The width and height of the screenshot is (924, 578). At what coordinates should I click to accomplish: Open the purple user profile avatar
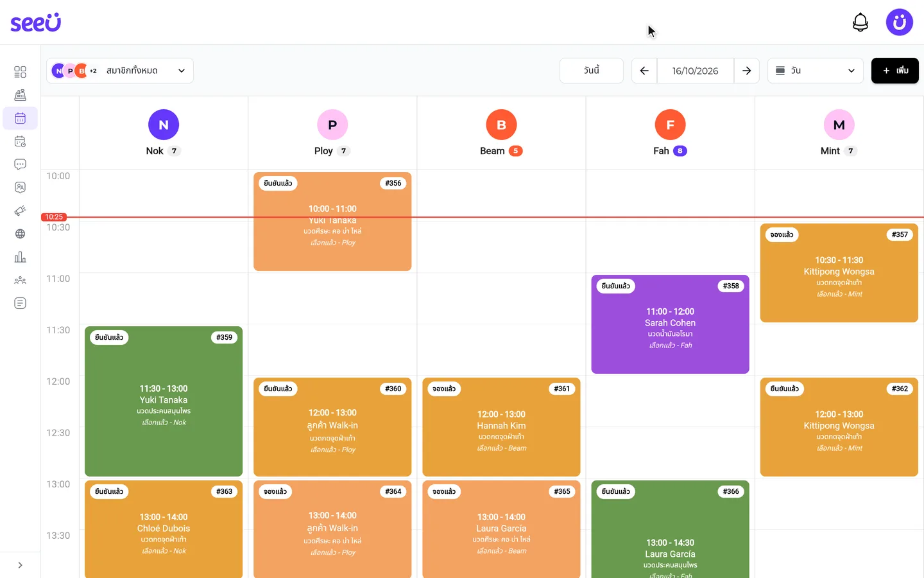900,22
